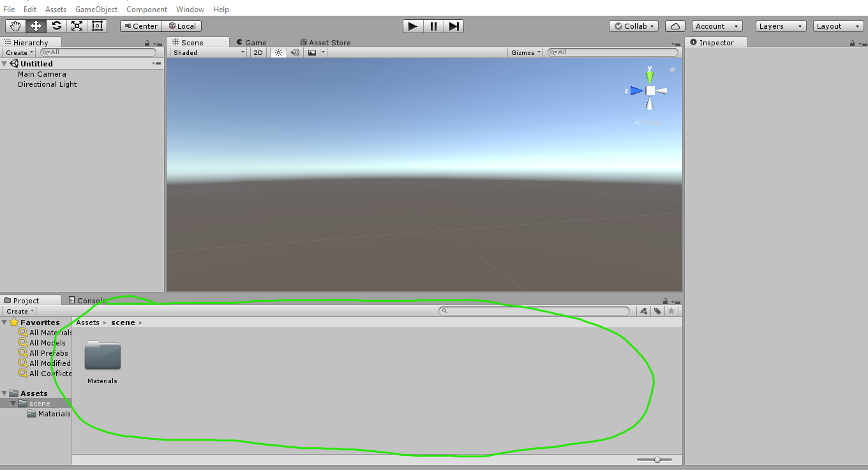
Task: Switch to the Console tab
Action: [x=86, y=301]
